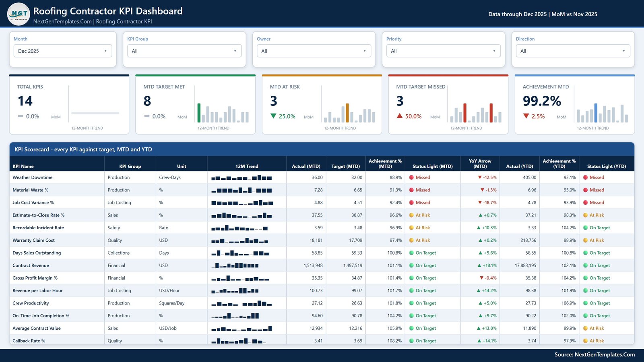The width and height of the screenshot is (644, 362).
Task: Open the Month dropdown showing Dec 2025
Action: 63,51
